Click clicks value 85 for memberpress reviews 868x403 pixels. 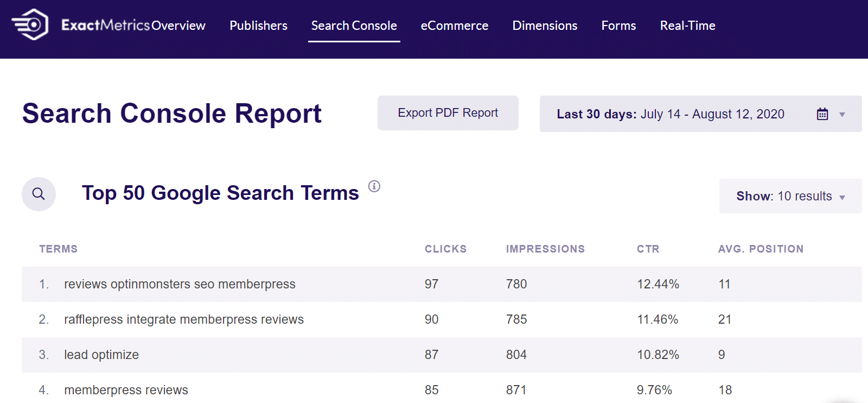(431, 390)
